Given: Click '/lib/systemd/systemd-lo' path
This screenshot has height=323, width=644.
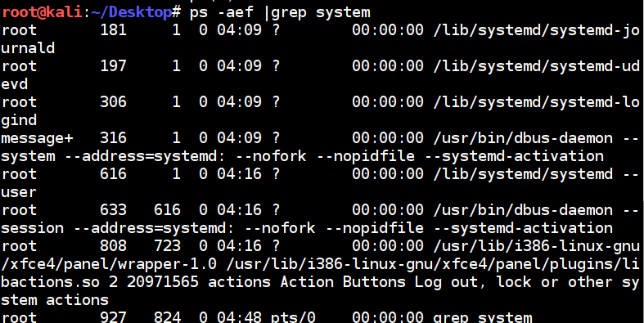Looking at the screenshot, I should pyautogui.click(x=536, y=102).
